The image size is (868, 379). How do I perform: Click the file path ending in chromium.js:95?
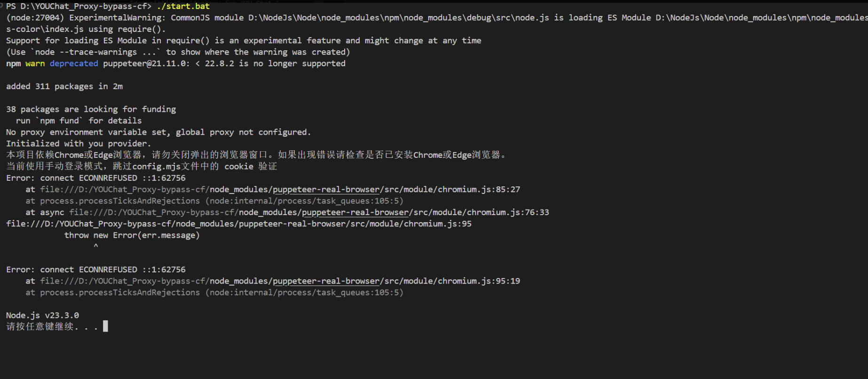[238, 224]
